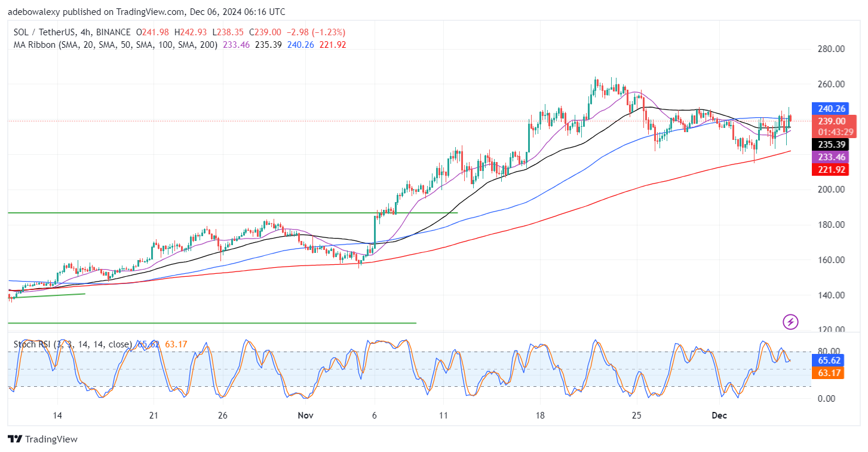Viewport: 868px width, 452px height.
Task: Click the 21 date label on time axis
Action: [x=154, y=416]
